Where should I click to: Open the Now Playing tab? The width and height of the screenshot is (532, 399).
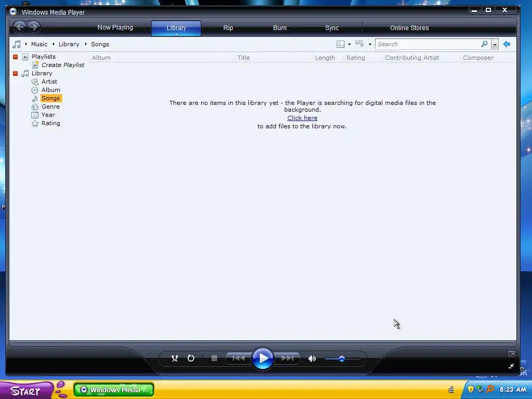pos(115,28)
